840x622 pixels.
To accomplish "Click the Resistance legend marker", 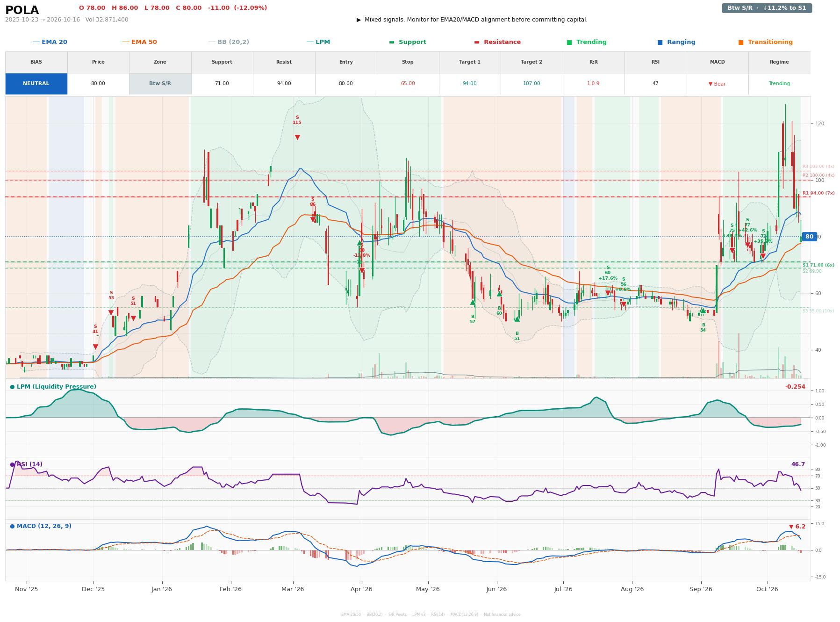I will (x=477, y=42).
